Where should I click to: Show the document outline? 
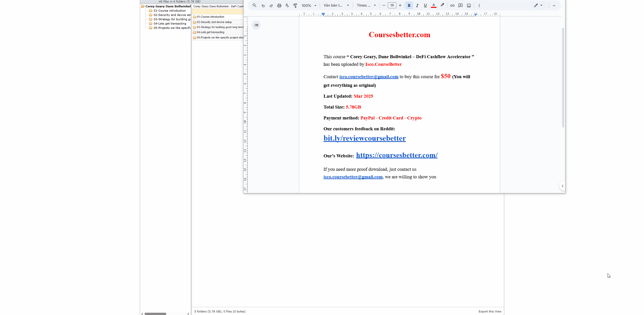tap(256, 25)
